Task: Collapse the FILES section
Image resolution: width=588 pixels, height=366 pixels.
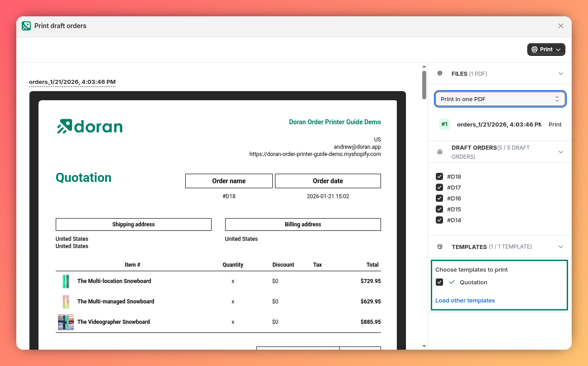Action: tap(561, 73)
